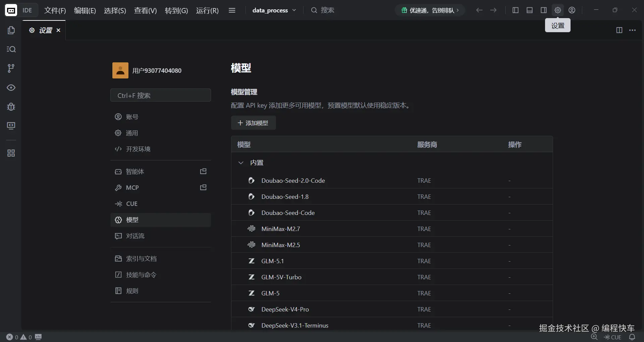Click the eye-shaped sidebar icon
Viewport: 644px width, 342px height.
11,88
